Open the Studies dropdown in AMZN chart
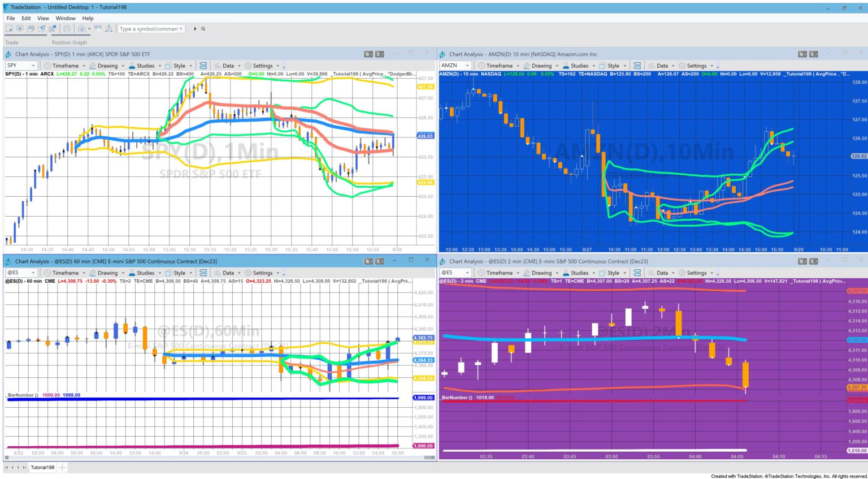 (x=579, y=66)
